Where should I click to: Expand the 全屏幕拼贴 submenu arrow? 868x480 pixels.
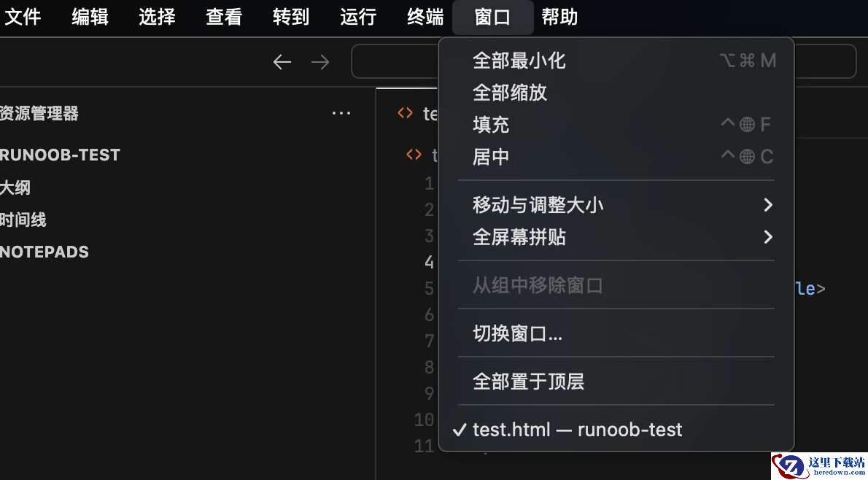[768, 238]
